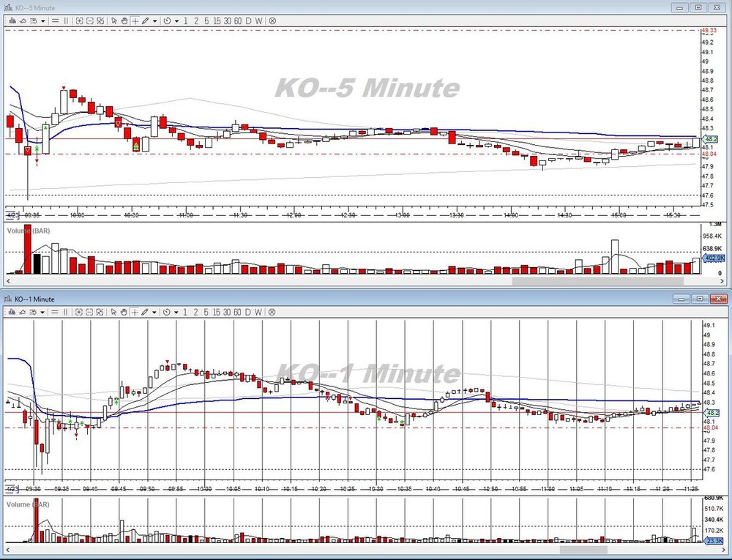The width and height of the screenshot is (732, 560).
Task: Toggle crosshair cursor in 5 Minute toolbar
Action: (x=135, y=21)
